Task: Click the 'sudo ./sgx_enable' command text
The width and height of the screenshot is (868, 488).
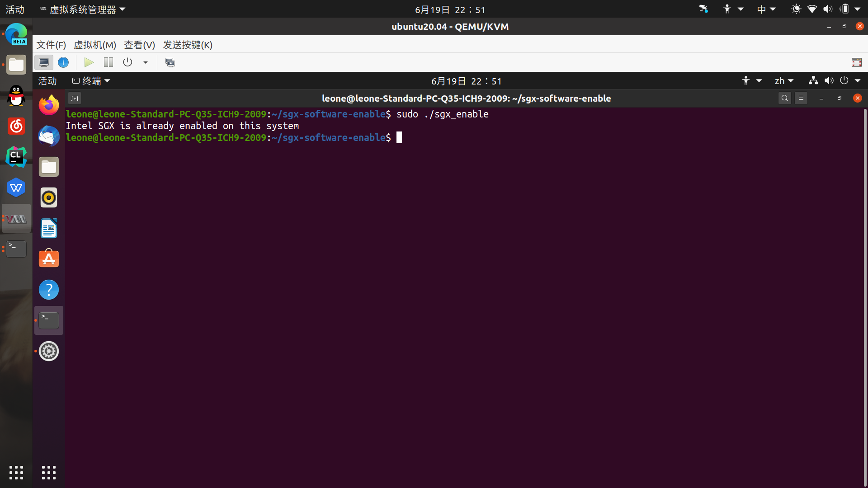Action: click(442, 114)
